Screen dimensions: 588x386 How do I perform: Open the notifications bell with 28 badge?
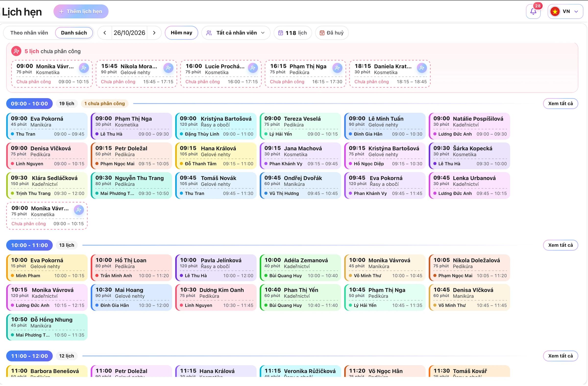(x=533, y=12)
